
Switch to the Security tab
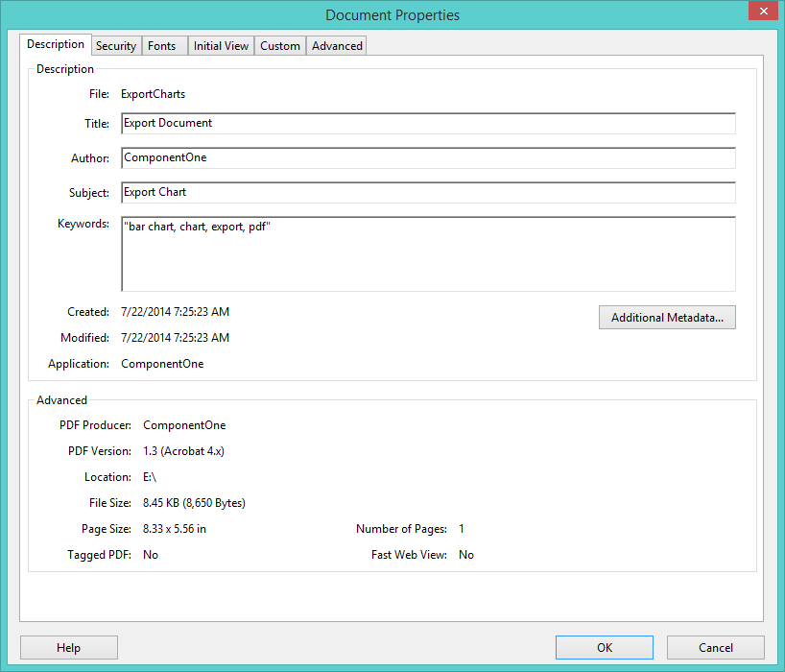pos(116,45)
